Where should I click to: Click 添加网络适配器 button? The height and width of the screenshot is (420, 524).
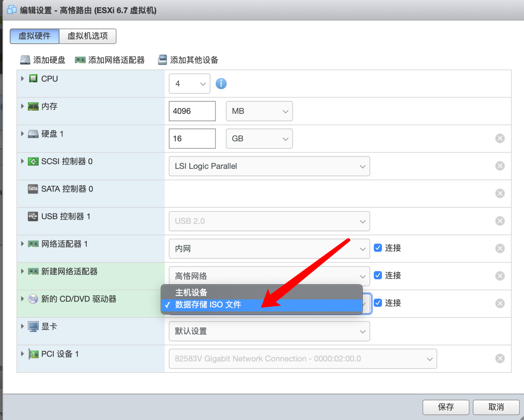point(110,60)
